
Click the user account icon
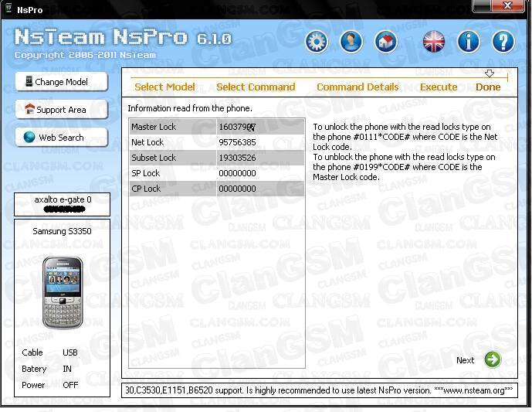click(351, 42)
